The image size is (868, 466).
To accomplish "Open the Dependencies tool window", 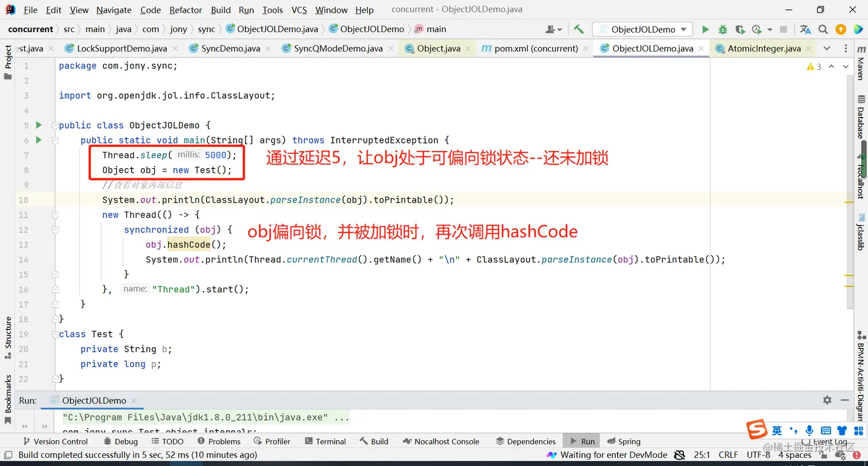I will point(525,441).
